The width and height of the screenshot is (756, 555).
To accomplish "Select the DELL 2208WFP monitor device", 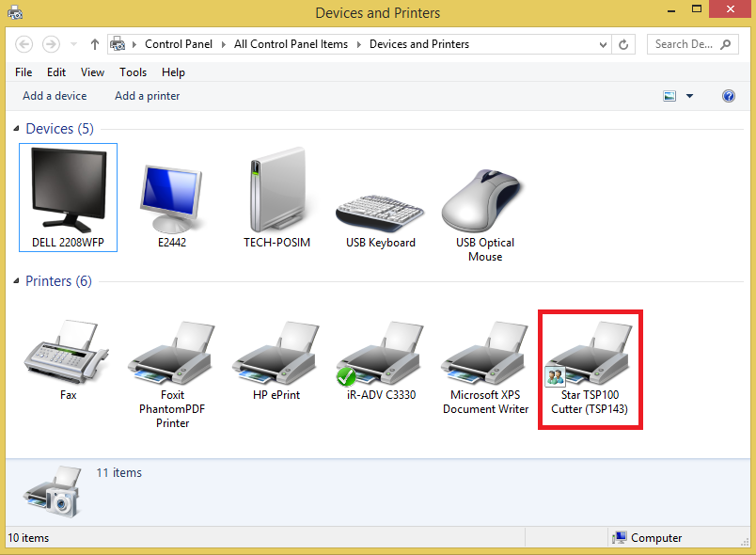I will (68, 198).
